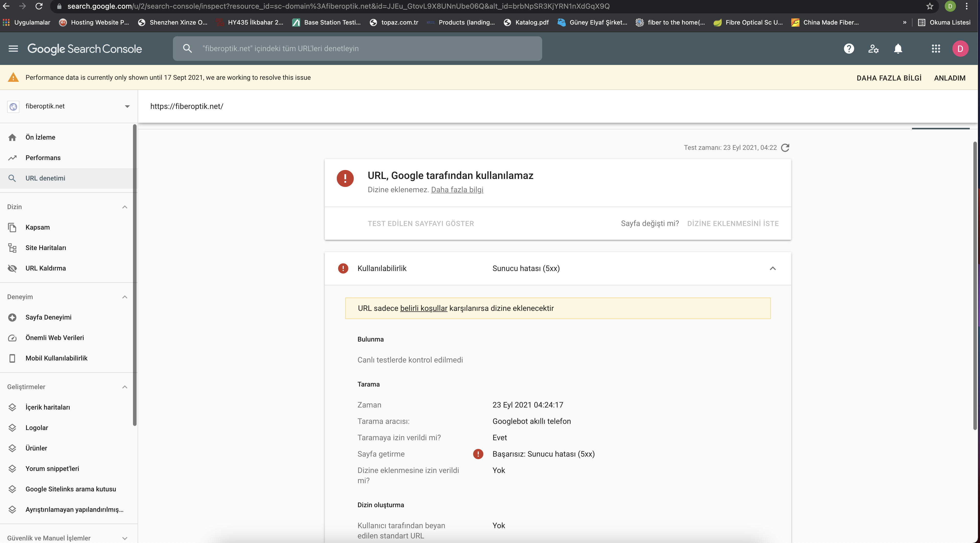The height and width of the screenshot is (543, 980).
Task: Click the red error icon beside Kullanılabilirlik
Action: pos(343,268)
